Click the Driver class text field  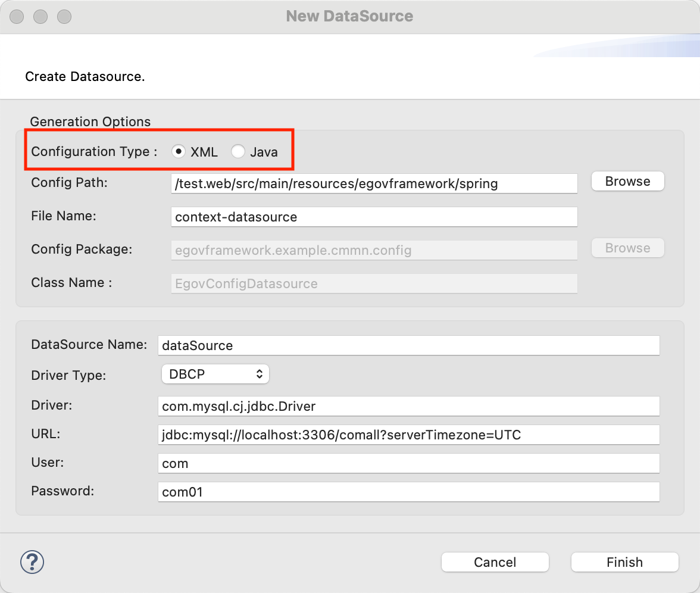(408, 407)
